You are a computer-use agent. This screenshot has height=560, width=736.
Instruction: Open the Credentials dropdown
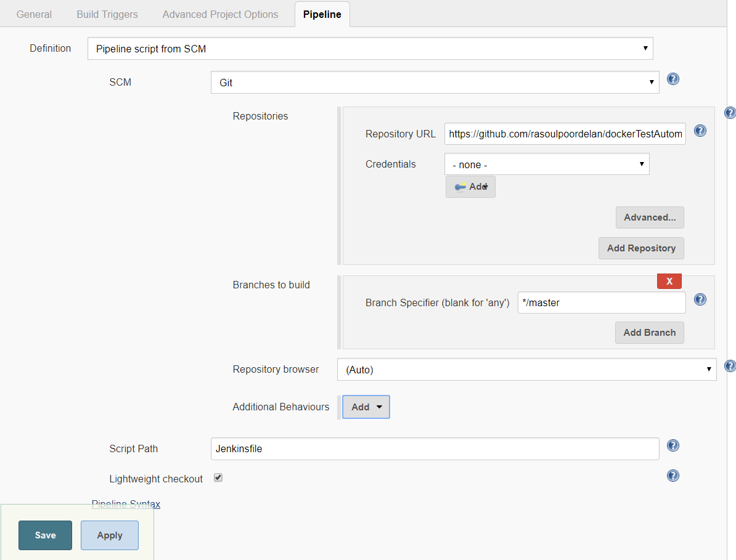[x=546, y=164]
